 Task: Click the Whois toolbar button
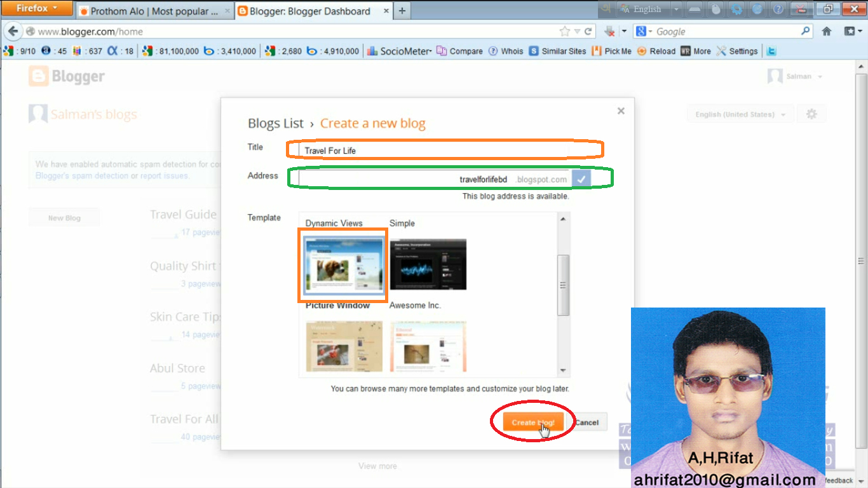(506, 51)
